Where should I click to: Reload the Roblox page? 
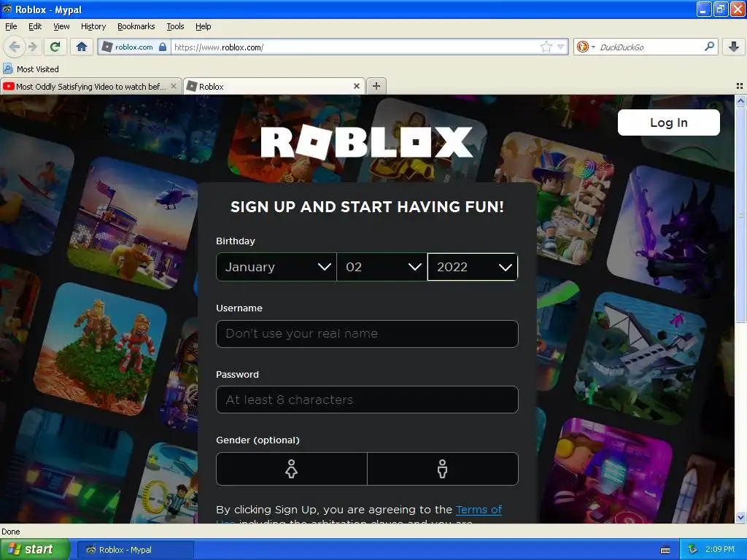coord(55,47)
